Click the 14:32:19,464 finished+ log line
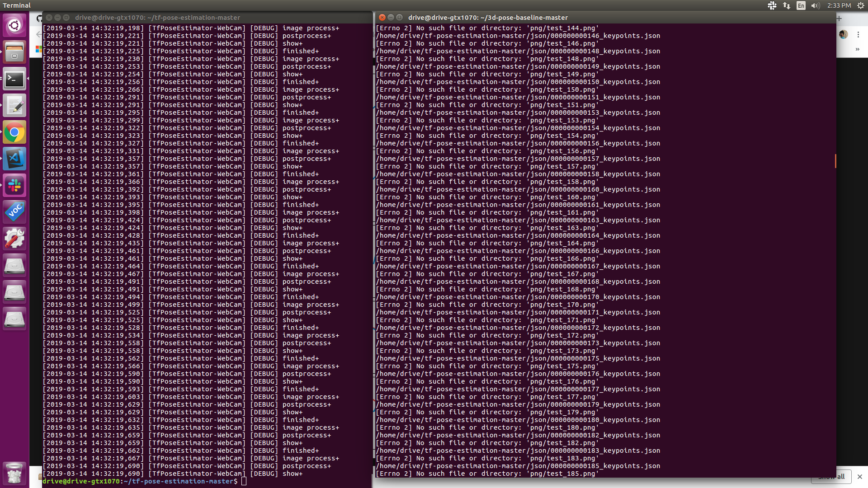The height and width of the screenshot is (488, 868). [181, 266]
